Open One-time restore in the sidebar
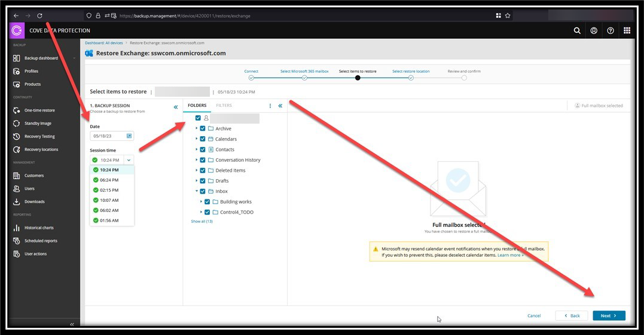 click(x=39, y=110)
